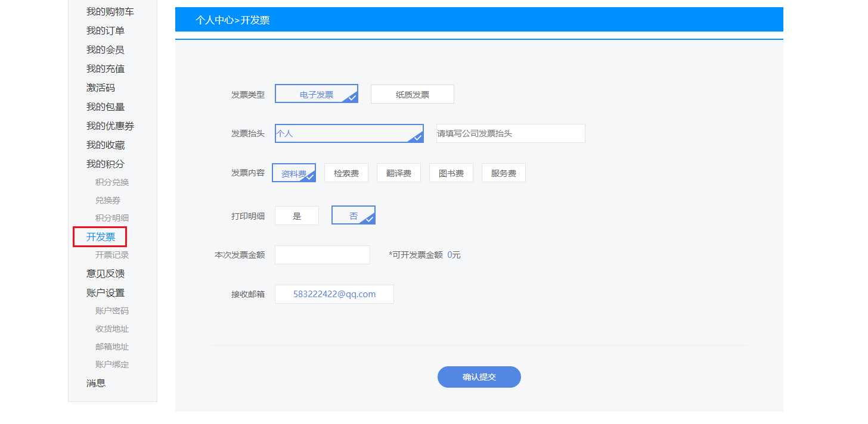
Task: Click company invoice title field
Action: click(x=510, y=133)
